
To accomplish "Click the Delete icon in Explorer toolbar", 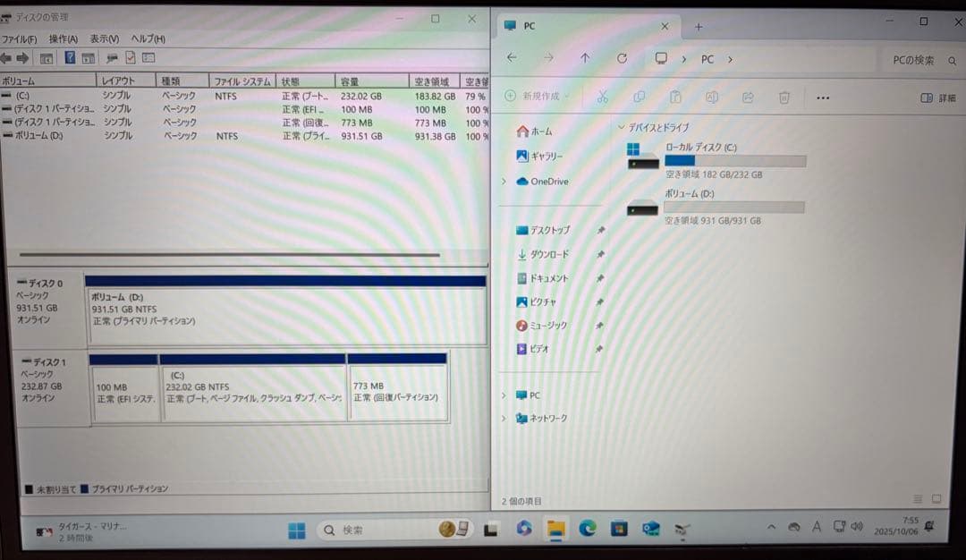I will 783,97.
